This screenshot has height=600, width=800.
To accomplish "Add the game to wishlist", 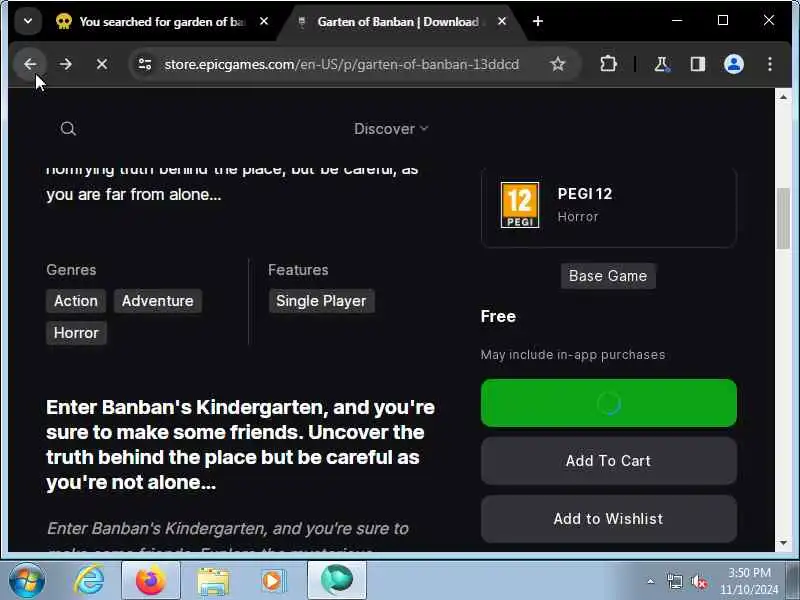I will pyautogui.click(x=609, y=519).
